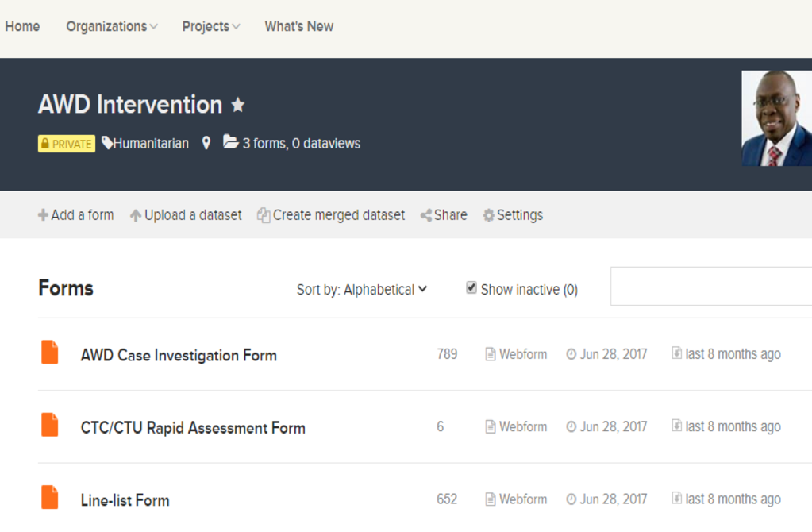Click the star icon beside AWD Intervention

[x=237, y=105]
